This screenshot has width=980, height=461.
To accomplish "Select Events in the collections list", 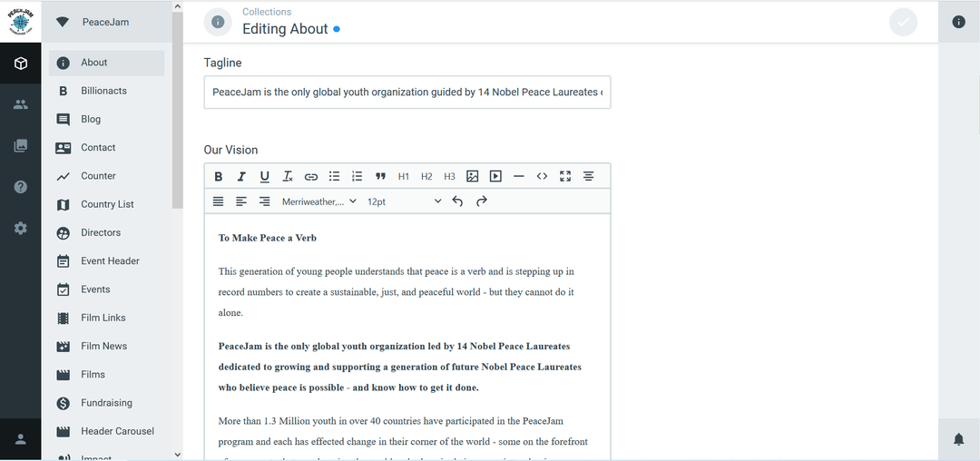I will click(x=95, y=289).
